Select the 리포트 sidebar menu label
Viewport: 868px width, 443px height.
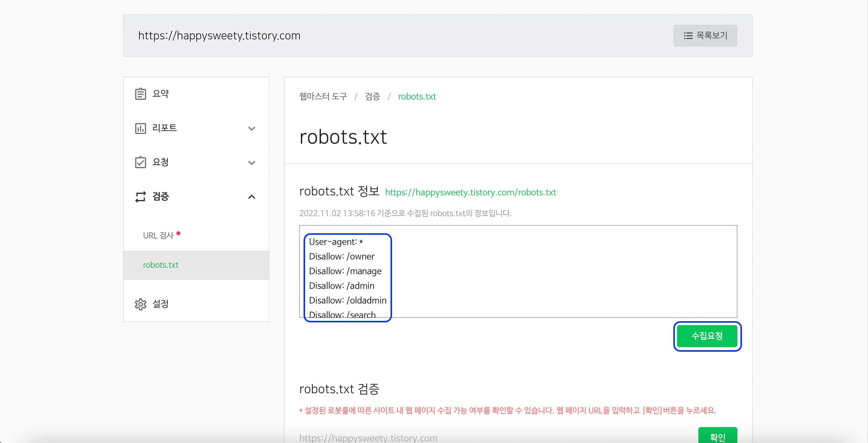pyautogui.click(x=164, y=128)
